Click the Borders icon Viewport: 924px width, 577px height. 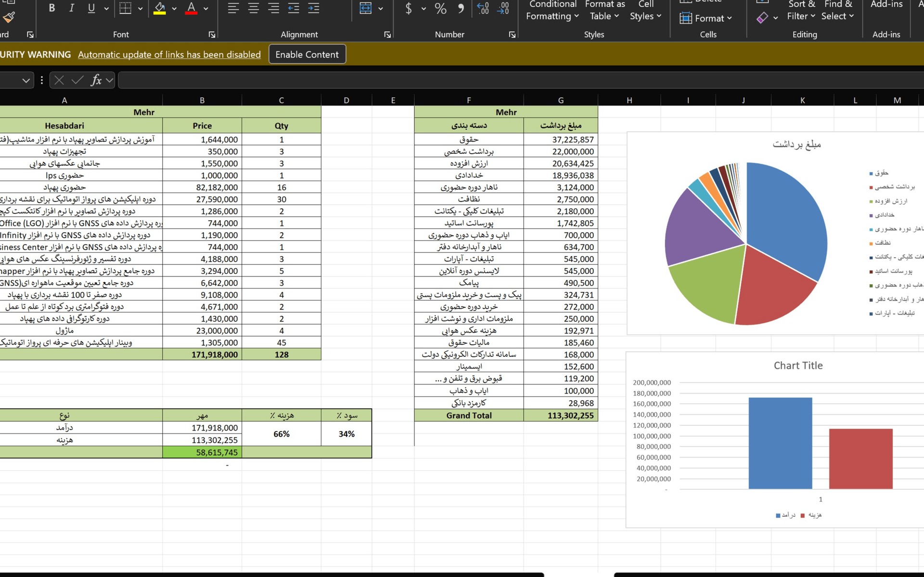[125, 8]
